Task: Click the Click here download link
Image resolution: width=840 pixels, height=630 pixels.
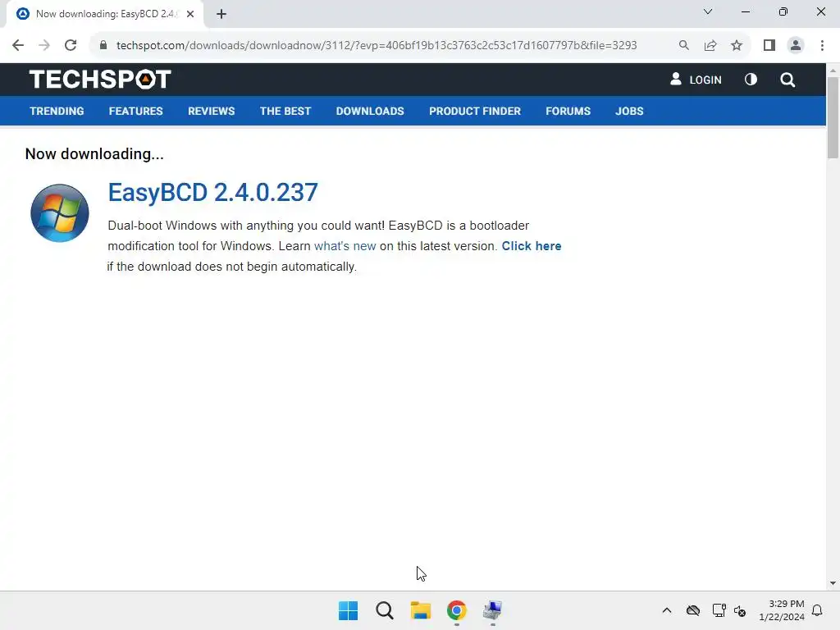Action: point(532,246)
